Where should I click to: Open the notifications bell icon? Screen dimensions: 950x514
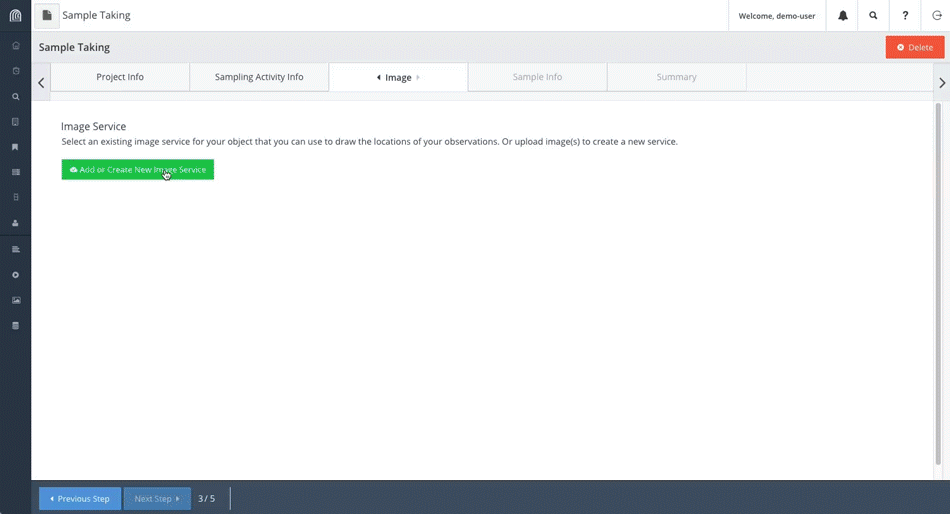click(843, 16)
